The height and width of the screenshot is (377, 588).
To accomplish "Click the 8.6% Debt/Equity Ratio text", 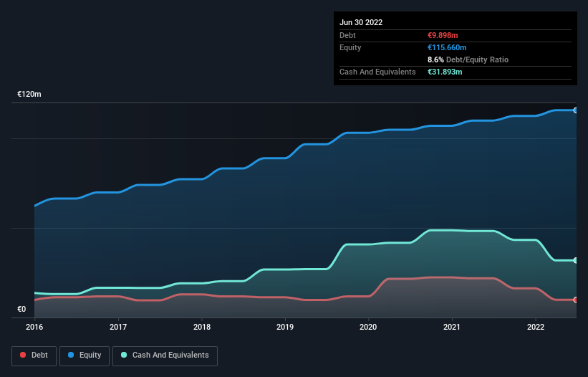I will point(468,59).
